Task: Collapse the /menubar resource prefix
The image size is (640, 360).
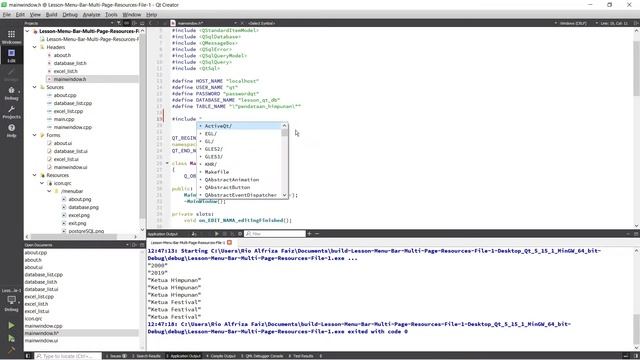Action: tap(49, 191)
